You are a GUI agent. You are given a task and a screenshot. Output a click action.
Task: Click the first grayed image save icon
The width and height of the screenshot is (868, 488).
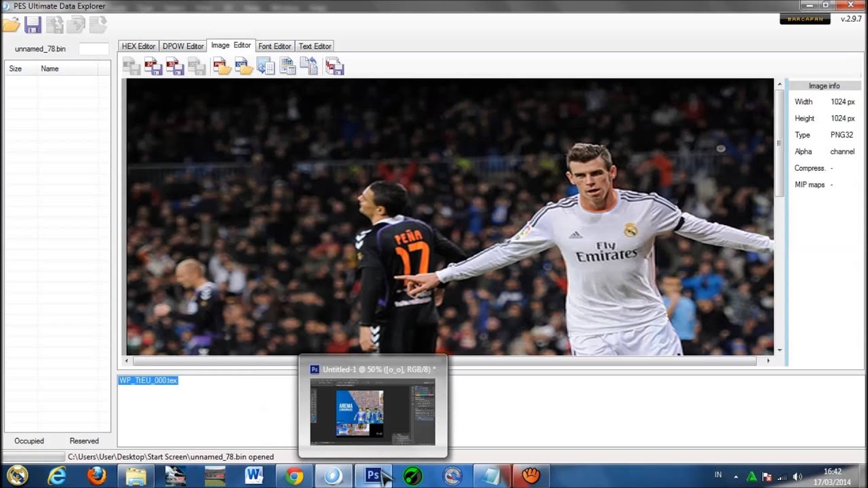132,66
